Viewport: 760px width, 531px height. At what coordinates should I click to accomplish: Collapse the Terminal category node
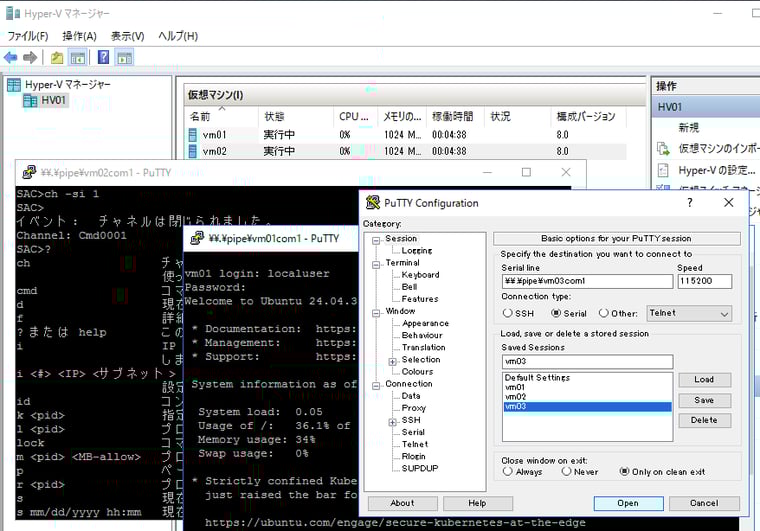376,265
